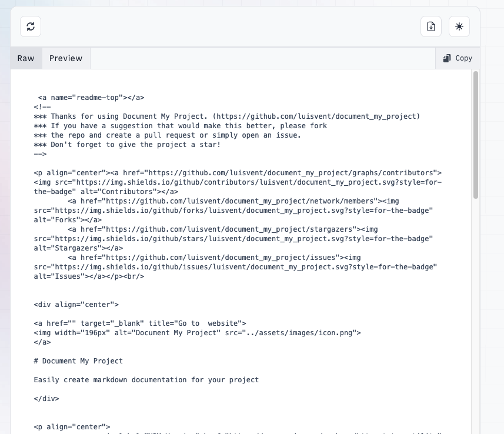
Task: Click the 'Easily create markdown documentation' text
Action: (x=146, y=379)
